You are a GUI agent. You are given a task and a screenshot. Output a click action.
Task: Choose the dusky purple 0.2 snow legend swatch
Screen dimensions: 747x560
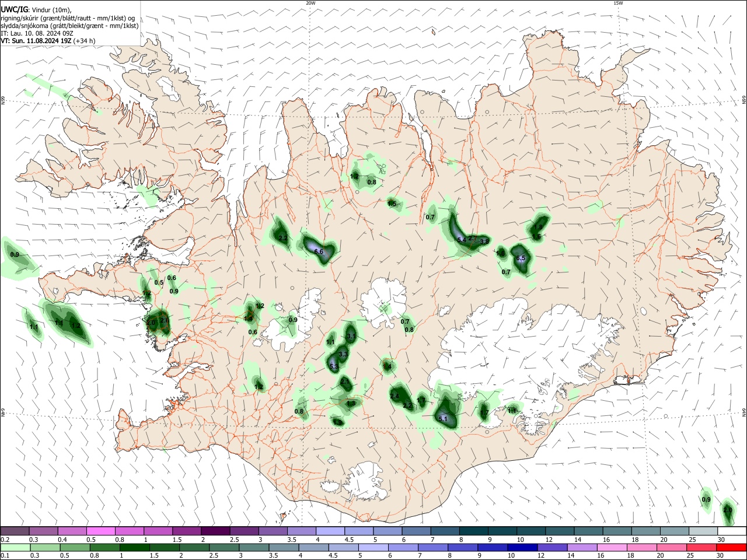coord(15,531)
